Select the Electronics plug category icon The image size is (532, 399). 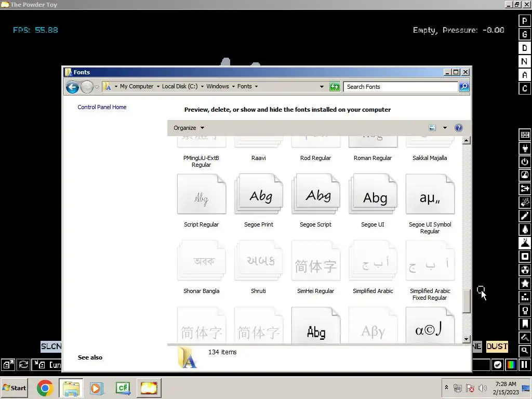pos(525,148)
